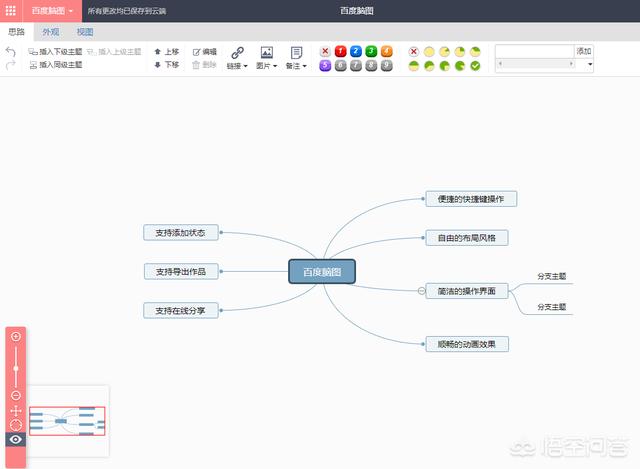Image resolution: width=640 pixels, height=469 pixels.
Task: Click the tag text input field
Action: click(535, 51)
